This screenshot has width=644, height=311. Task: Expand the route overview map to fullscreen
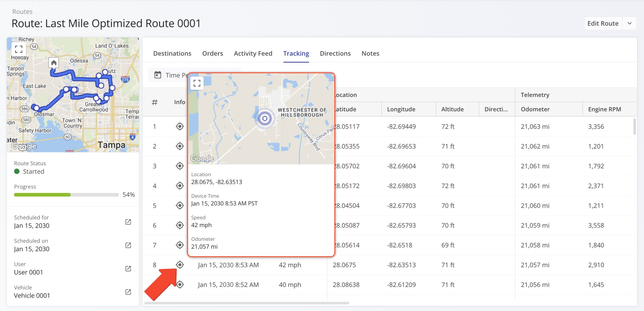click(x=19, y=49)
